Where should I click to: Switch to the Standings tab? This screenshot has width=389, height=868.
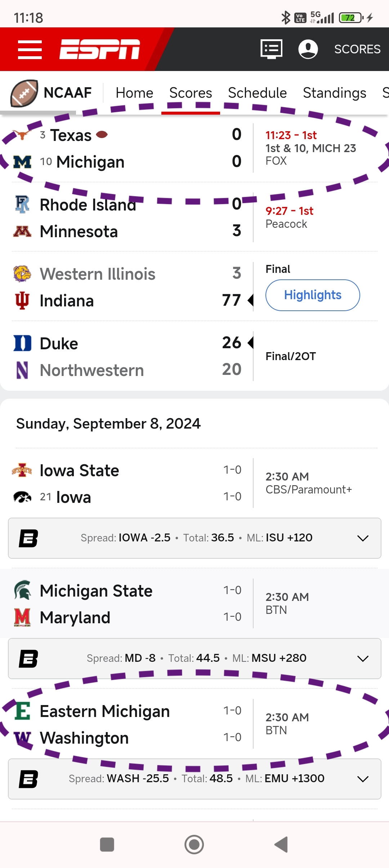(334, 93)
